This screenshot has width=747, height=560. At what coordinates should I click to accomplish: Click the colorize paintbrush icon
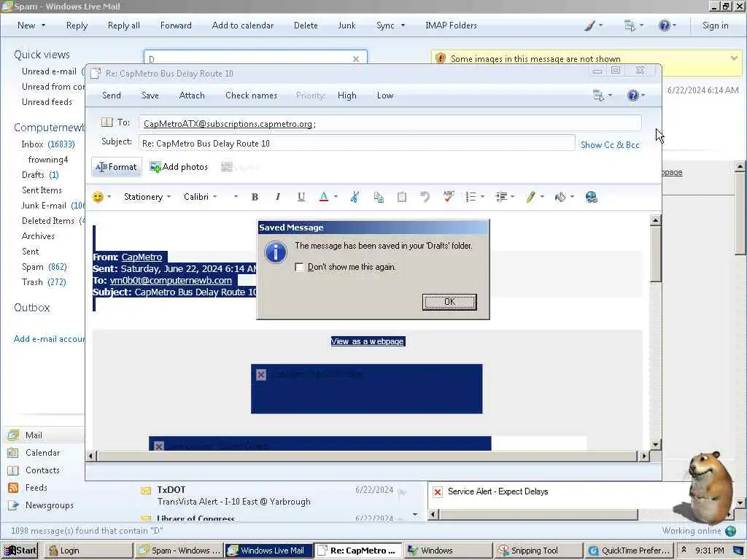589,26
